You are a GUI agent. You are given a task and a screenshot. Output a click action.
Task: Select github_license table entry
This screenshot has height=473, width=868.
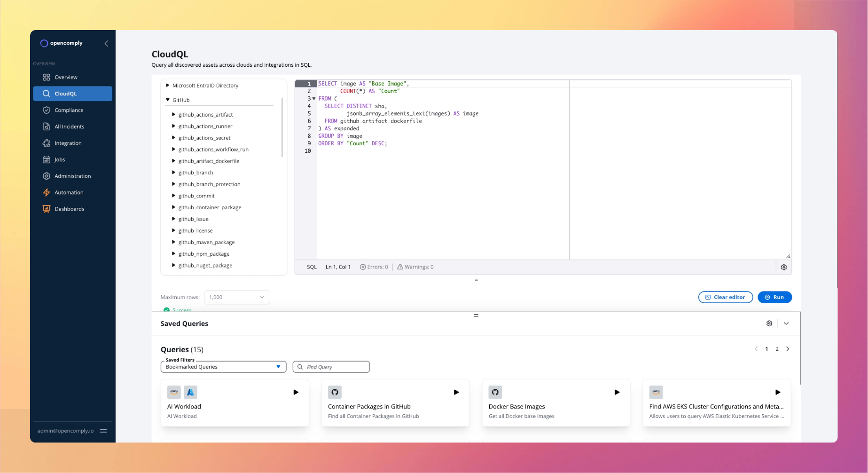(x=195, y=231)
